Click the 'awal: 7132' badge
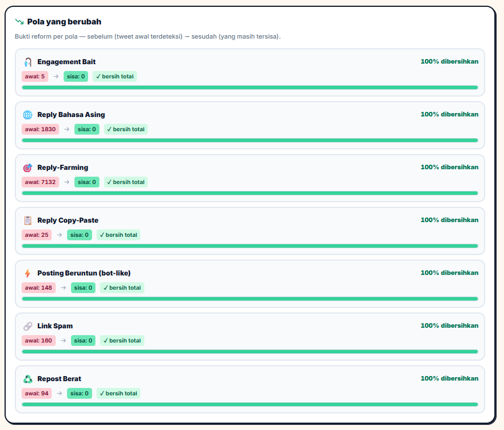This screenshot has height=430, width=504. [x=40, y=182]
